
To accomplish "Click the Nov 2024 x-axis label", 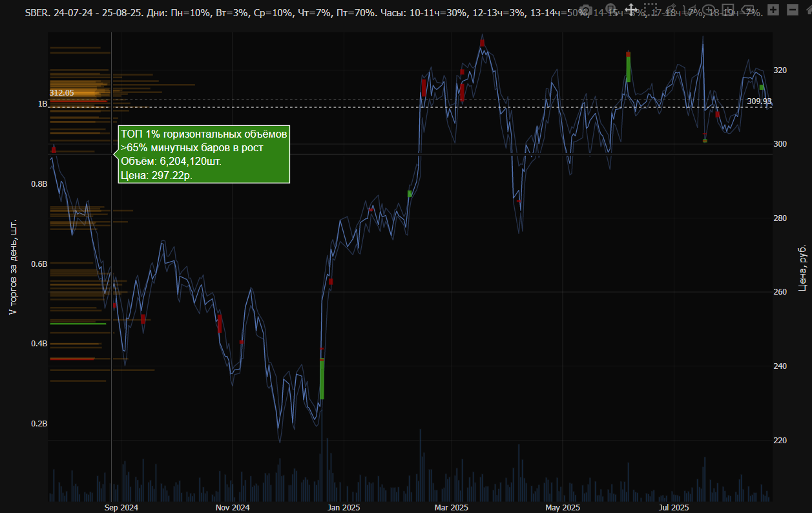I will click(x=233, y=508).
